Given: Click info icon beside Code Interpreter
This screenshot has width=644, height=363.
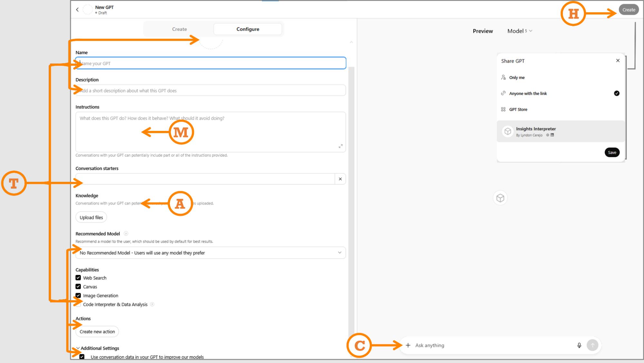Looking at the screenshot, I should pos(152,304).
